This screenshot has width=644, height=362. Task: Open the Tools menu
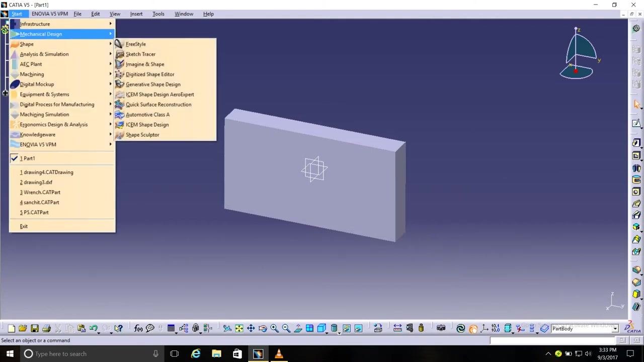[x=158, y=14]
